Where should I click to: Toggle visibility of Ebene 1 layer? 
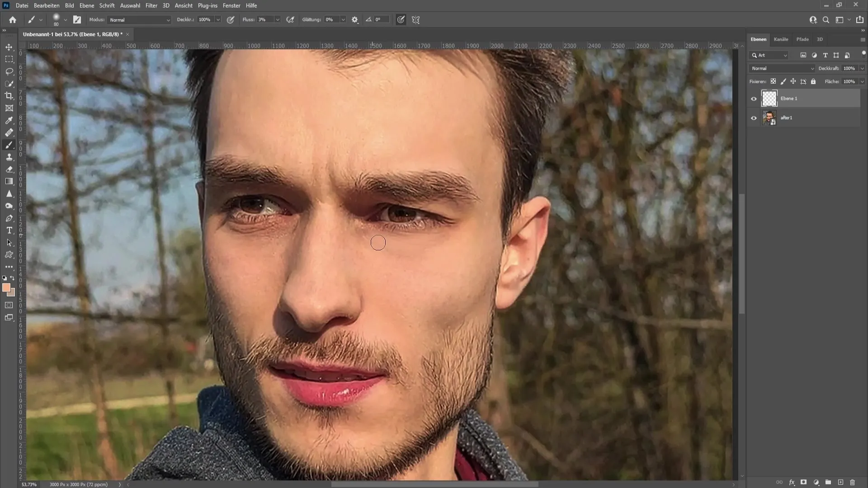(x=754, y=99)
